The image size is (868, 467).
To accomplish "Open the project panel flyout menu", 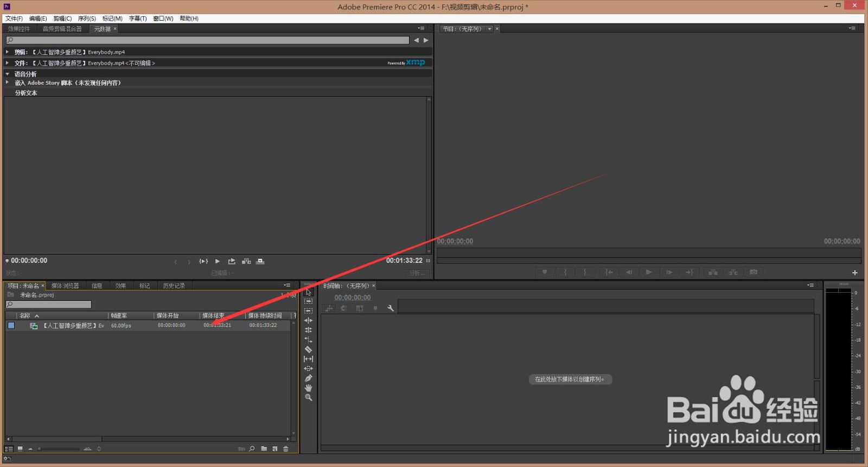I will pyautogui.click(x=287, y=285).
